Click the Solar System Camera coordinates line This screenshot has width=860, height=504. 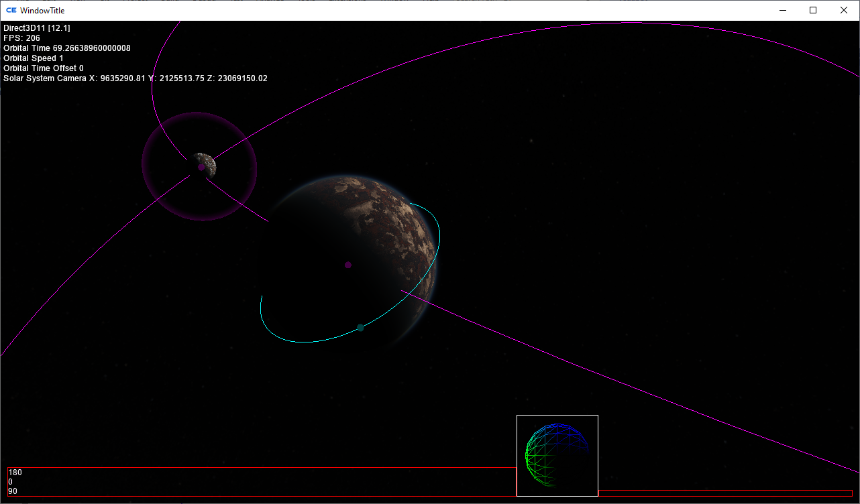pos(136,78)
